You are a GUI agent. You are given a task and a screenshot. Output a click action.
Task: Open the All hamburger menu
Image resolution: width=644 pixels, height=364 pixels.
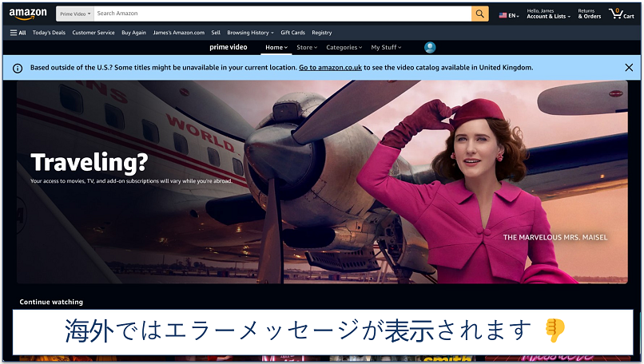[x=18, y=33]
